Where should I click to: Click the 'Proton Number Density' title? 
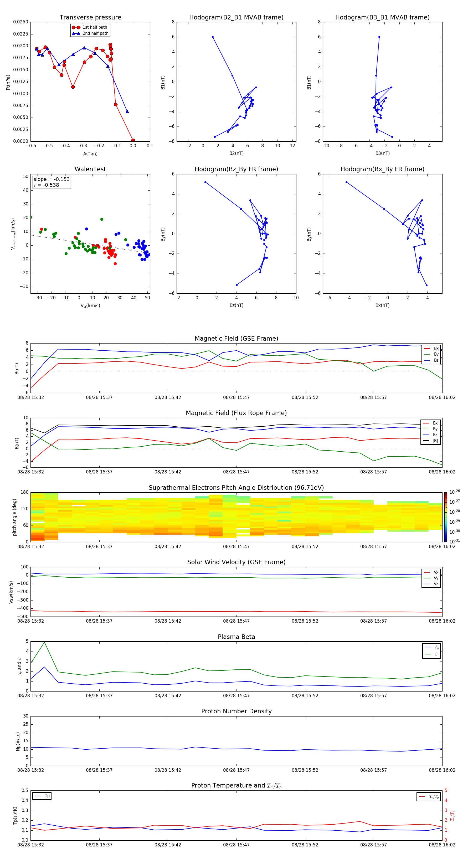pos(236,711)
